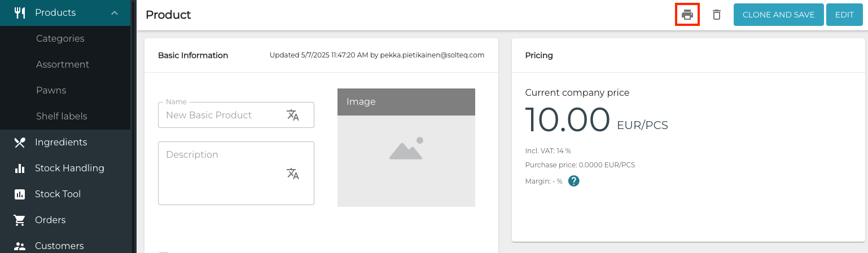
Task: Click the delete trash icon
Action: click(x=716, y=15)
